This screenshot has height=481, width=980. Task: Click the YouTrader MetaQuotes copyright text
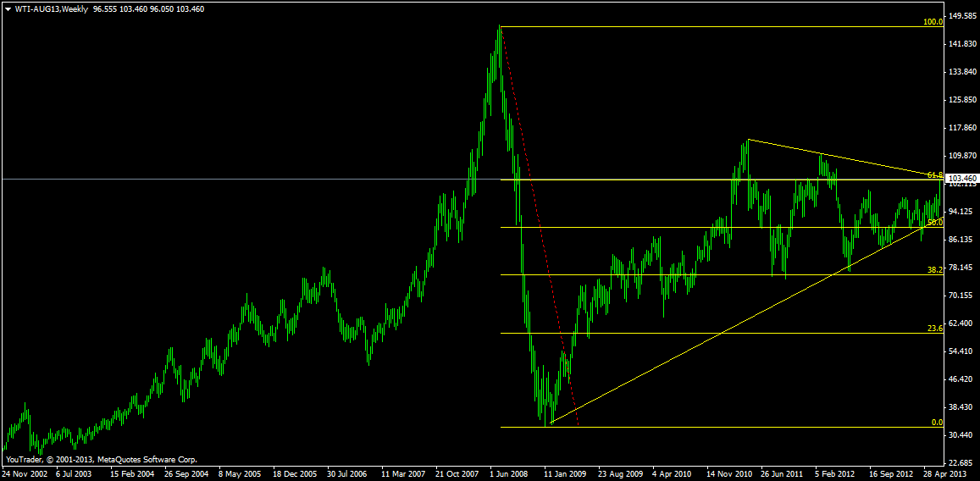(101, 459)
